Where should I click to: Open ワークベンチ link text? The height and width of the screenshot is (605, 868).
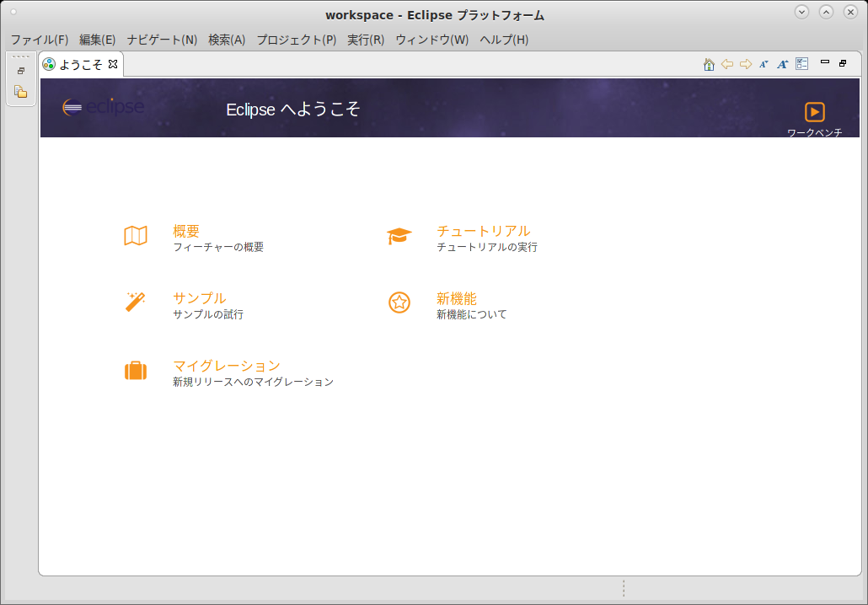[x=814, y=132]
